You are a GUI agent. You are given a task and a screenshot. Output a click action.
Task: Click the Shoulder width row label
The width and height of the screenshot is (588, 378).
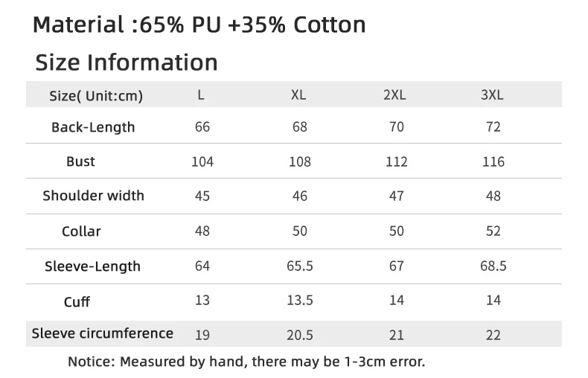93,196
